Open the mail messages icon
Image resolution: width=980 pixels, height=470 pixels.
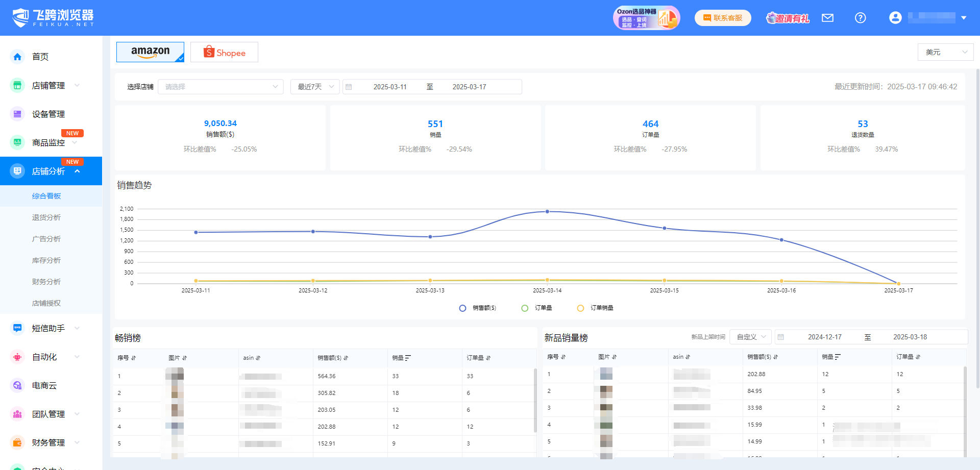(827, 18)
